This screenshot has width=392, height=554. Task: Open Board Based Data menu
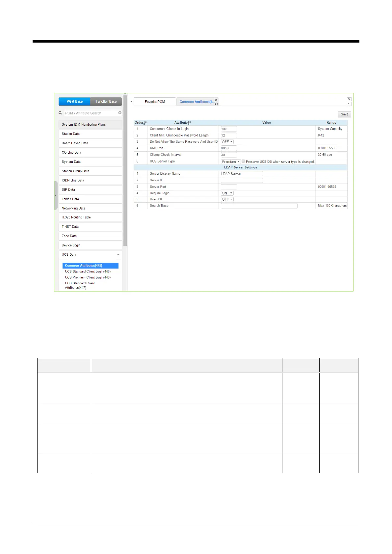[x=90, y=143]
